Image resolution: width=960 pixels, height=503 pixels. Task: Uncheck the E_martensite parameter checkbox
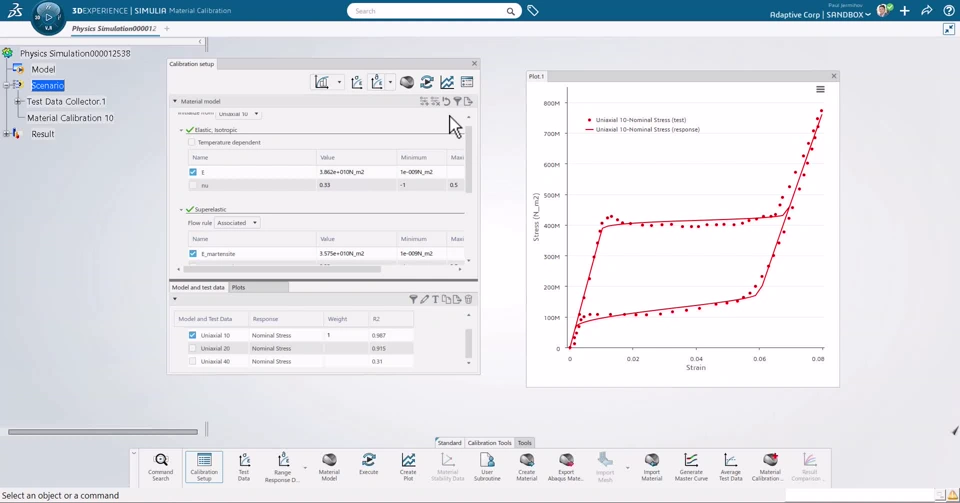[x=193, y=253]
